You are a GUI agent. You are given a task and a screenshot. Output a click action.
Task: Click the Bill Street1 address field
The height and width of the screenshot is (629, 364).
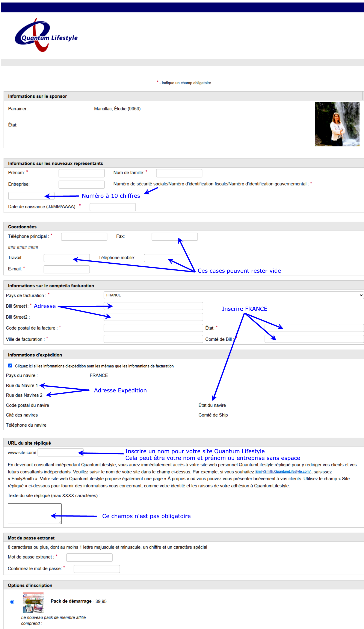[153, 306]
